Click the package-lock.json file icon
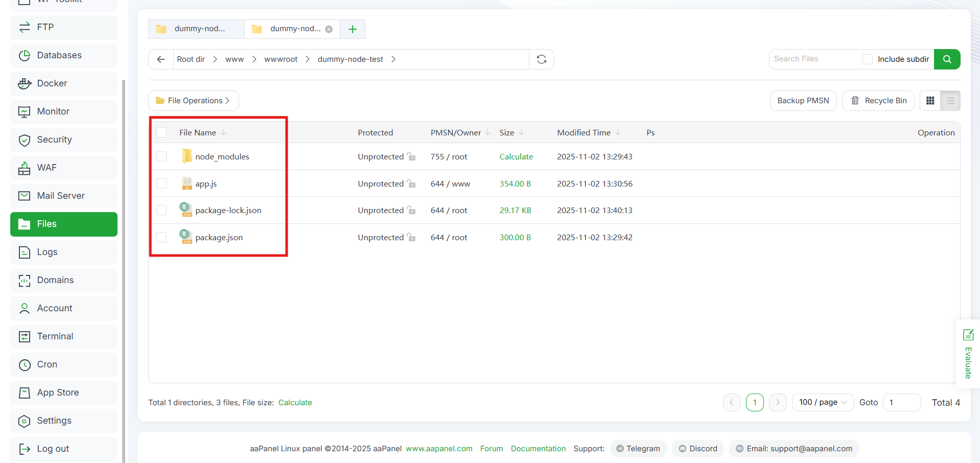Screen dimensions: 980x463 (186, 209)
